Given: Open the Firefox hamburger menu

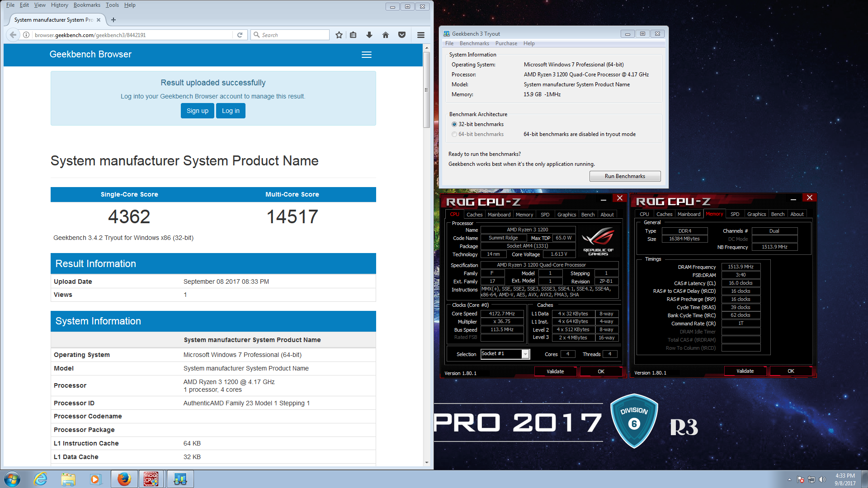Looking at the screenshot, I should click(421, 35).
